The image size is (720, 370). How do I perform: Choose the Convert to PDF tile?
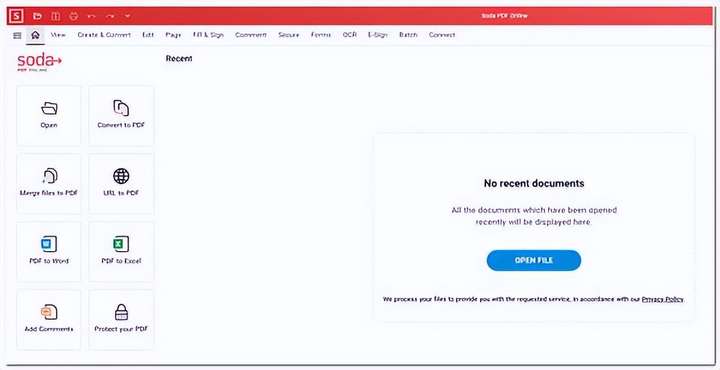121,116
